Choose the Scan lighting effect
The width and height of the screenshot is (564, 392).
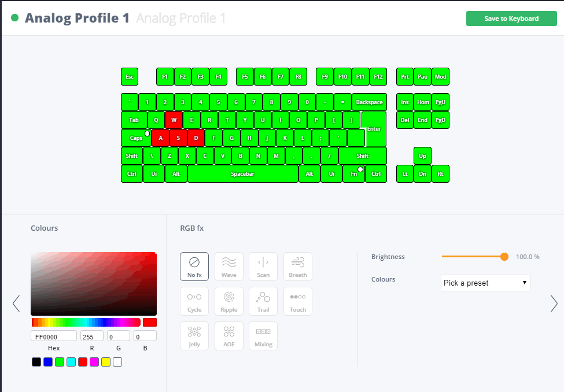pyautogui.click(x=263, y=267)
